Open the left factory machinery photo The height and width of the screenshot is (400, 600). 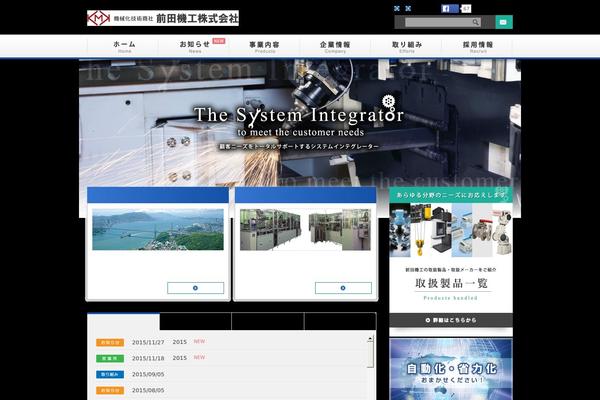271,229
